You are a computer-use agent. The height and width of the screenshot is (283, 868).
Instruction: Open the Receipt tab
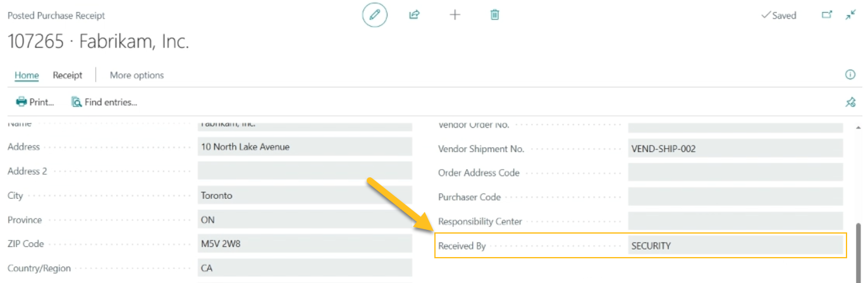point(68,75)
